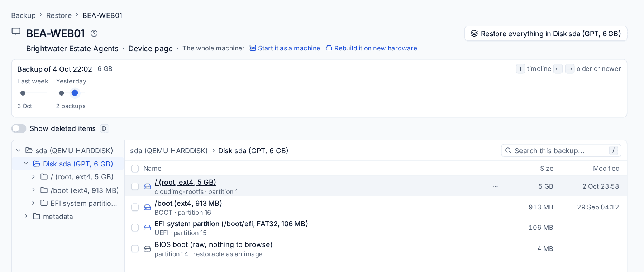Expand the EFI system partition tree node
The width and height of the screenshot is (644, 272).
pyautogui.click(x=33, y=203)
